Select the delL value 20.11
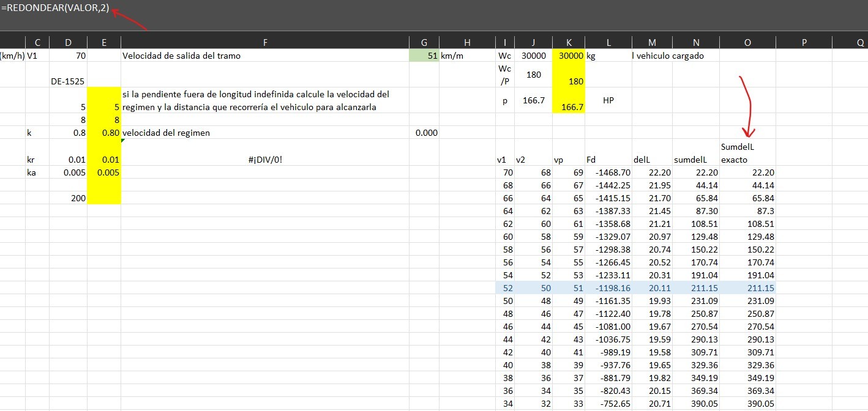This screenshot has width=868, height=411. point(652,288)
